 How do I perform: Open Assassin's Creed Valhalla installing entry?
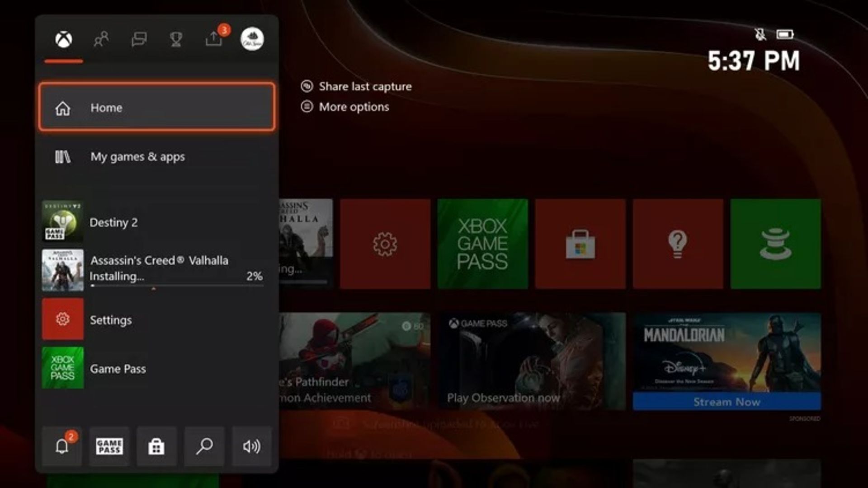click(157, 270)
